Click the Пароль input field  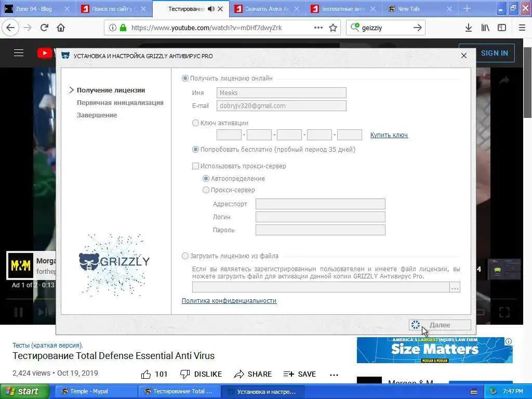320,230
